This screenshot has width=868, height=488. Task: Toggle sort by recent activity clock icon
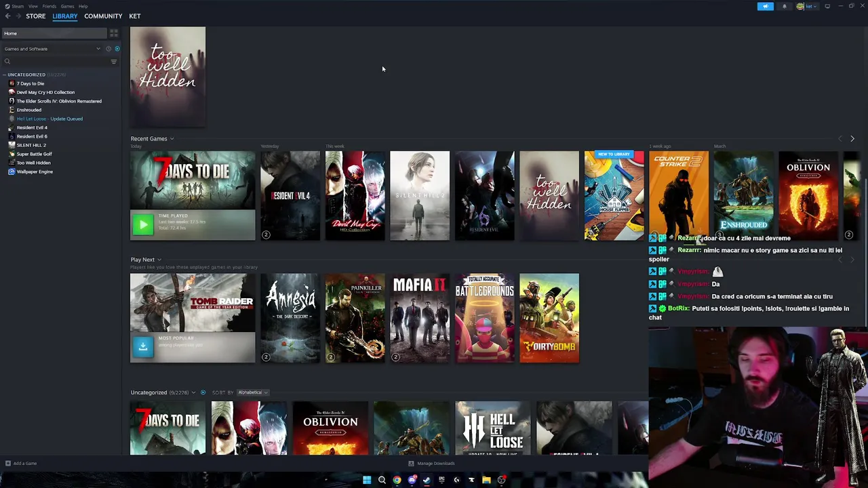coord(108,49)
